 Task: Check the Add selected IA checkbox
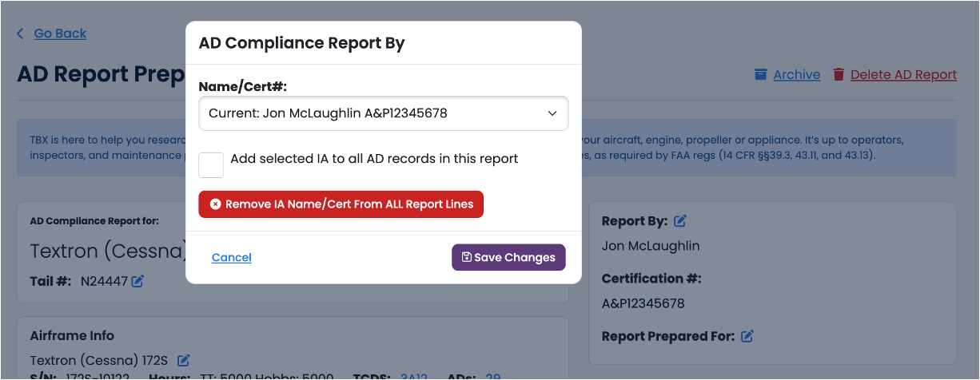[x=211, y=165]
